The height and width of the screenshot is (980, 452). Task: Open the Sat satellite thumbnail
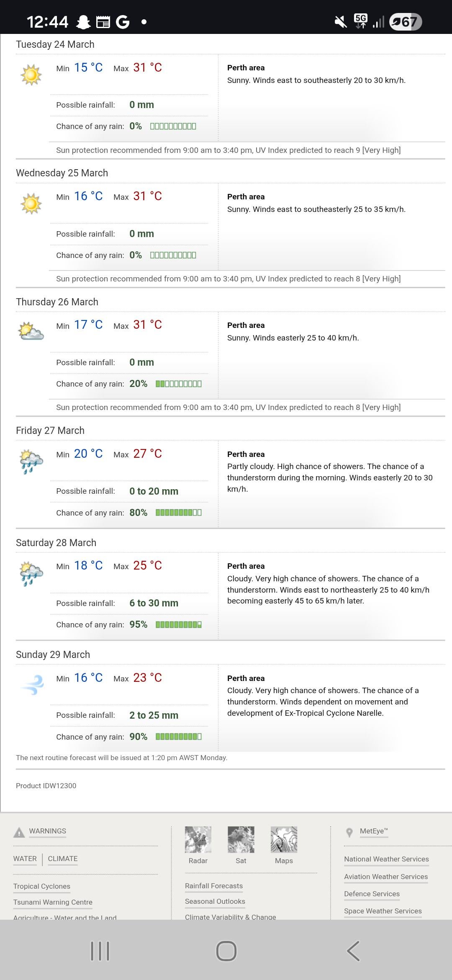click(241, 839)
